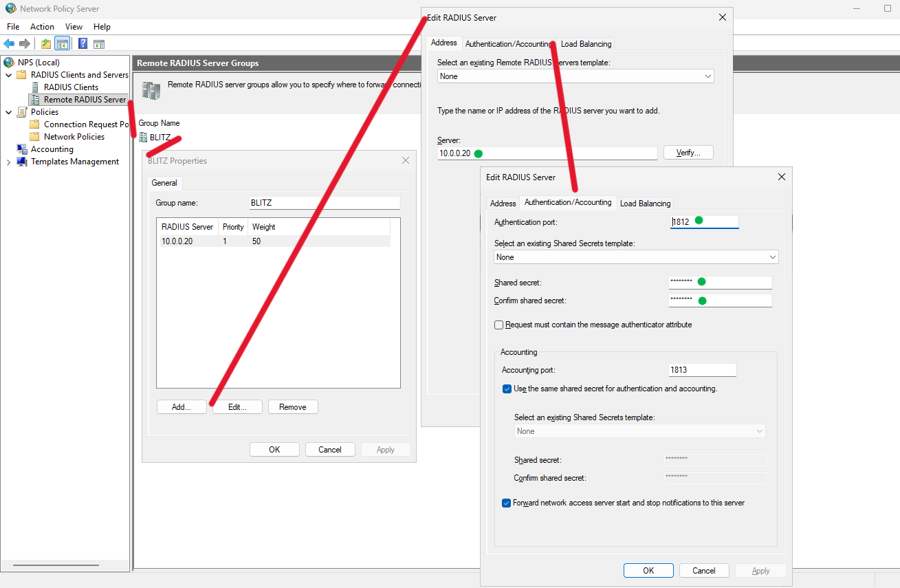
Task: Select Authentication/Accounting tab in front Edit RADIUS Server dialog
Action: tap(568, 202)
